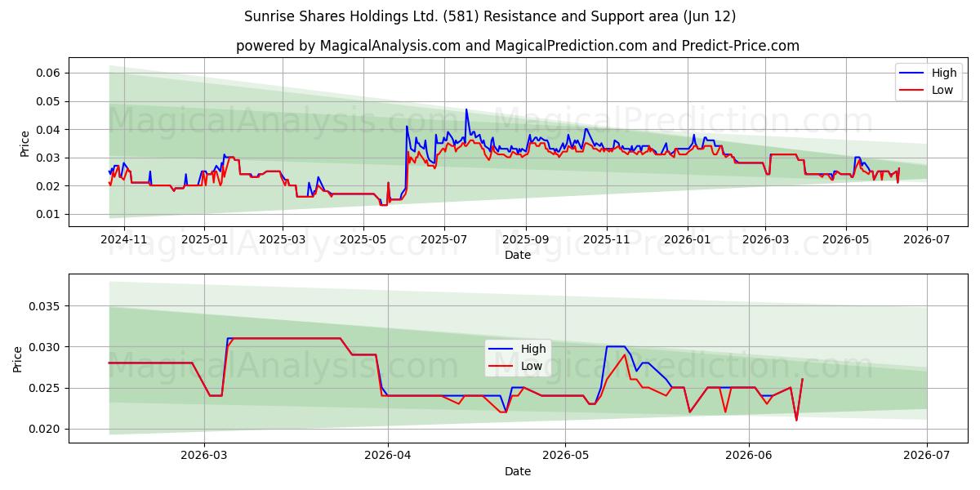This screenshot has height=490, width=980.
Task: Click the 2025-11 tick label
Action: pyautogui.click(x=606, y=240)
